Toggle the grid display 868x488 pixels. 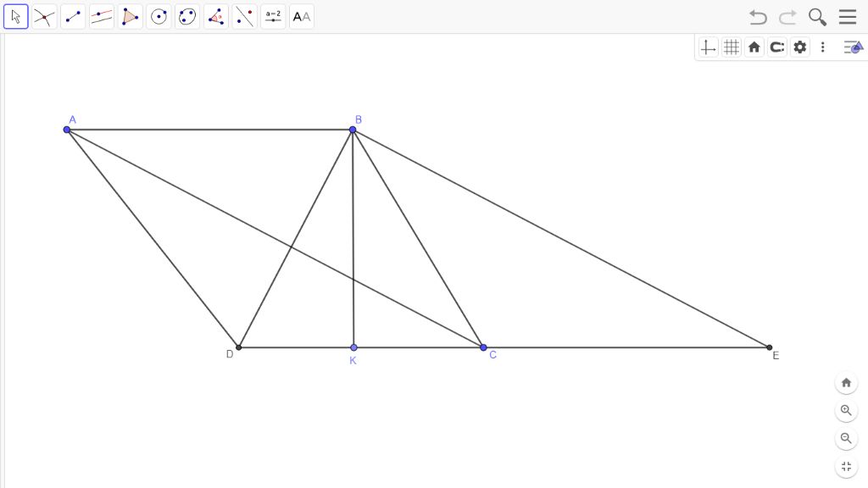tap(732, 47)
